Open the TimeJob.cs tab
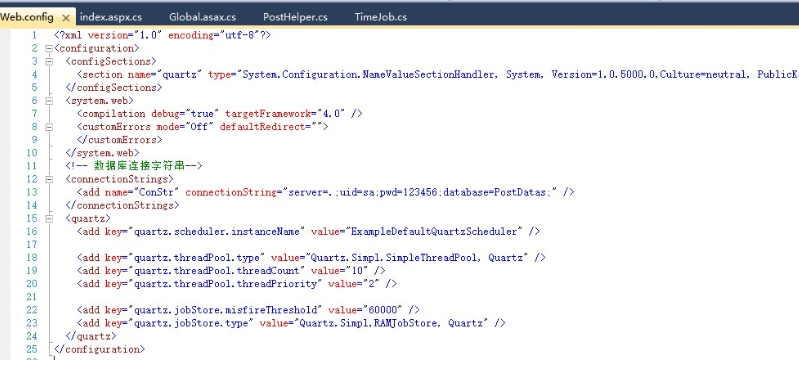The image size is (799, 372). click(381, 17)
